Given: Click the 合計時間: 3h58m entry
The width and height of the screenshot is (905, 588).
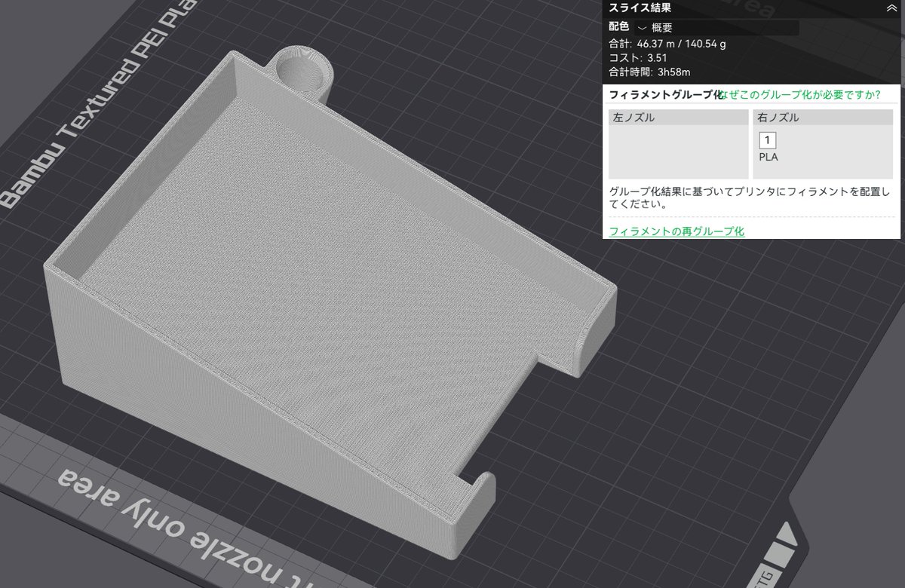Looking at the screenshot, I should coord(649,72).
